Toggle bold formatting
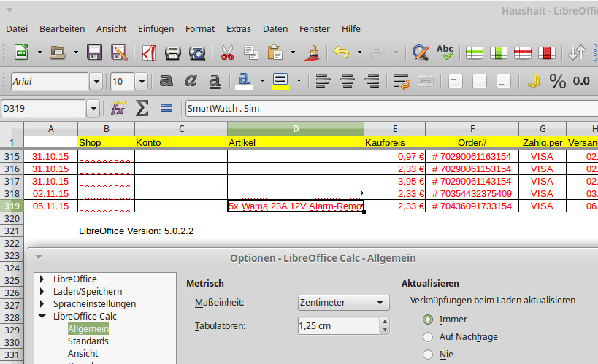The height and width of the screenshot is (364, 598). 166,81
